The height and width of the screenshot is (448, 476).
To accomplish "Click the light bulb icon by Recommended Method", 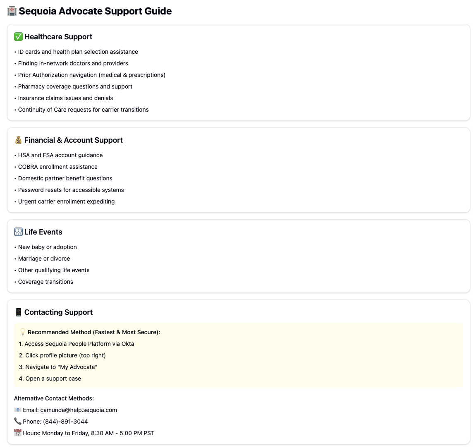I will [x=22, y=332].
